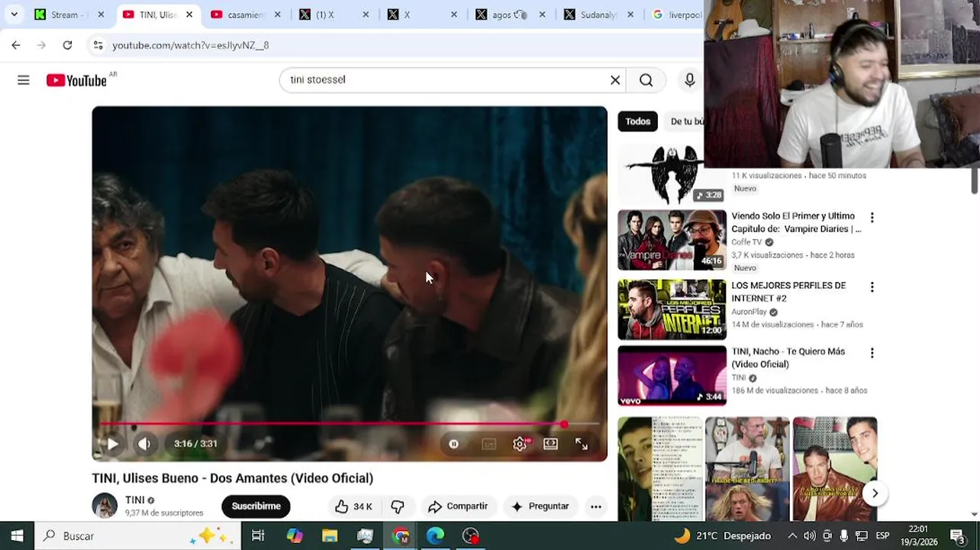The image size is (980, 550).
Task: Run search with magnifier button
Action: (x=646, y=80)
